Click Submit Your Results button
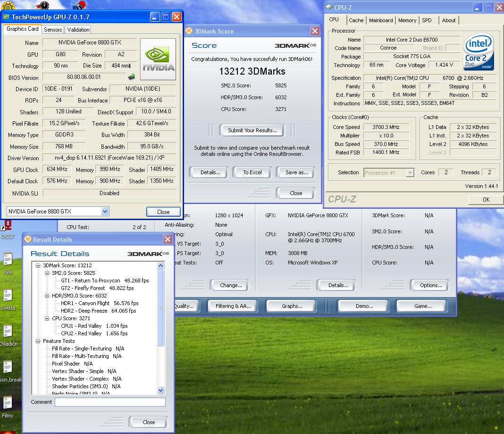This screenshot has width=504, height=434. pyautogui.click(x=252, y=130)
